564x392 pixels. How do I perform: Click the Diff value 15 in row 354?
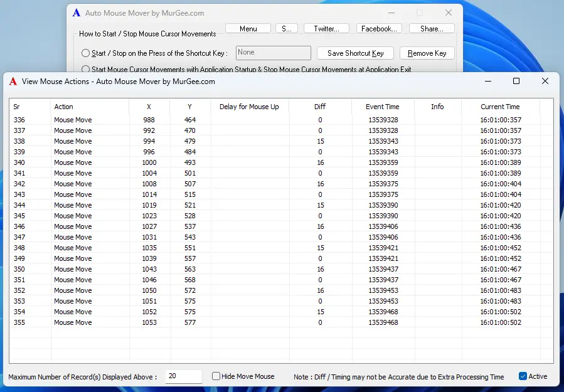(321, 312)
